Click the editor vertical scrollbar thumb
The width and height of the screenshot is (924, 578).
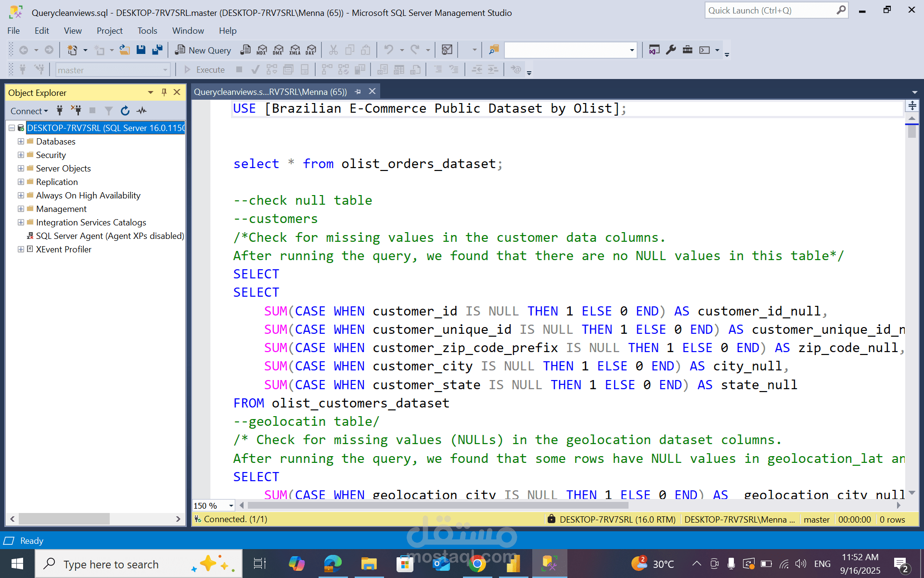(x=912, y=131)
